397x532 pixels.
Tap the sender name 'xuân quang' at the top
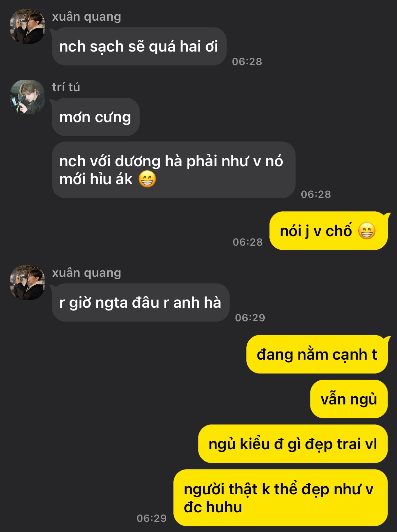[87, 17]
